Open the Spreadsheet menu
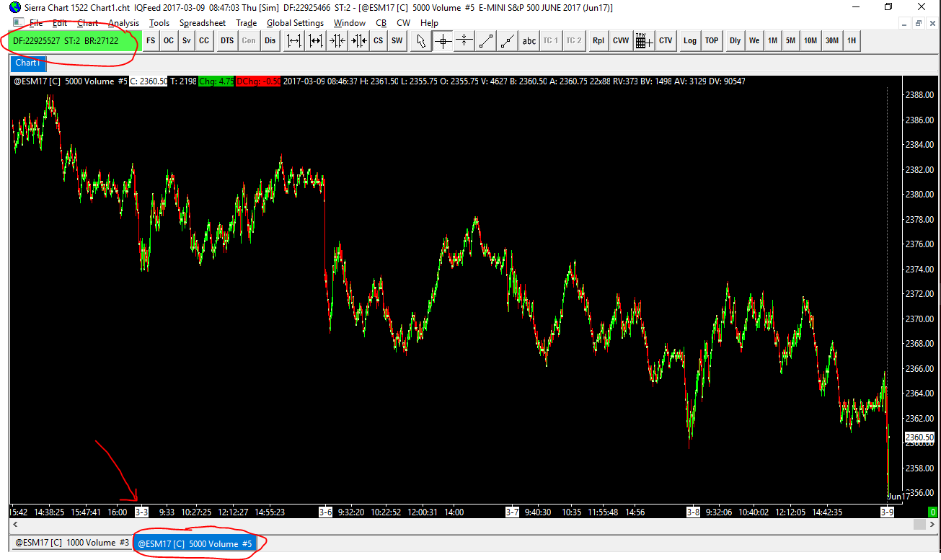Viewport: 941px width, 560px height. (x=203, y=23)
